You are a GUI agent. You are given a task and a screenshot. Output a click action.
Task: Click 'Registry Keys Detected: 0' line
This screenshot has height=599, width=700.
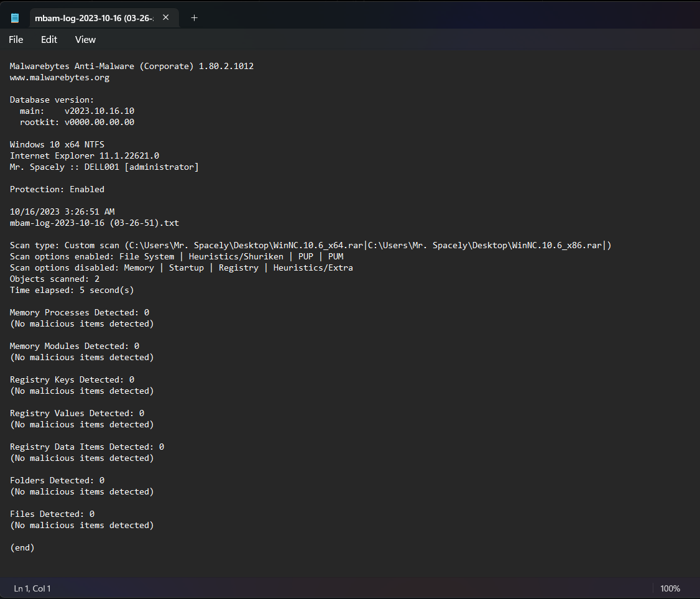(72, 379)
